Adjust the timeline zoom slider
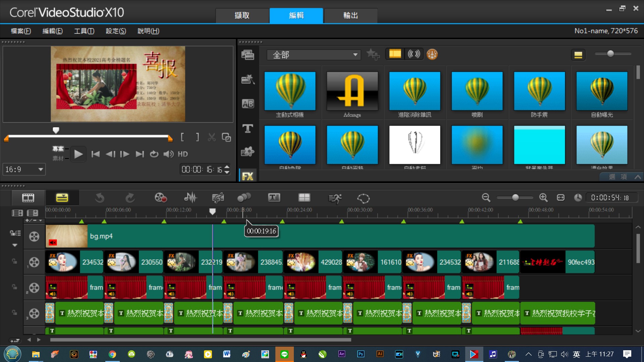The width and height of the screenshot is (644, 362). [515, 198]
